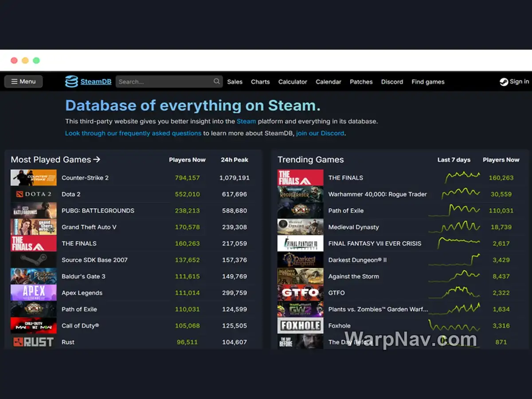Click the Foxhole 7-day sparkline chart
532x399 pixels.
[454, 326]
